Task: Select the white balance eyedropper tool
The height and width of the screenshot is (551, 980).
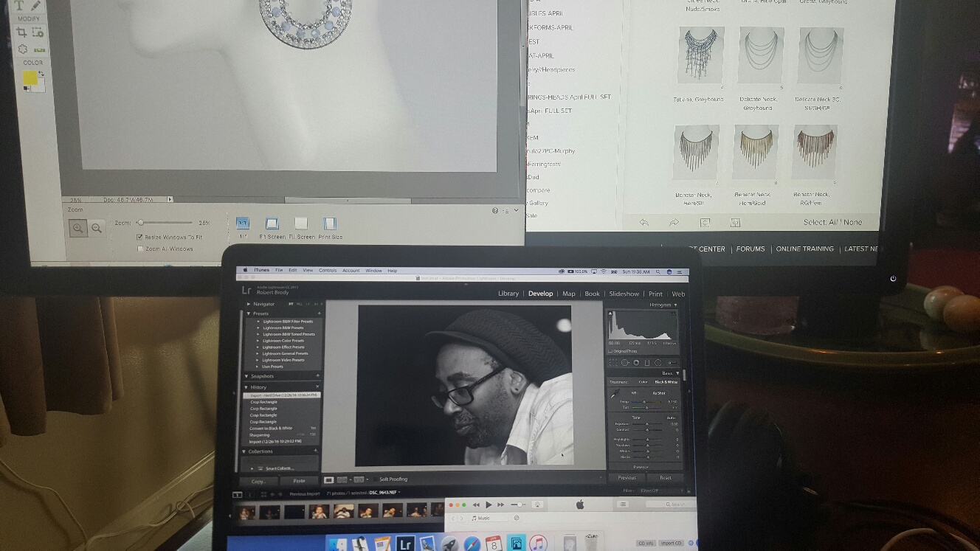Action: click(614, 394)
